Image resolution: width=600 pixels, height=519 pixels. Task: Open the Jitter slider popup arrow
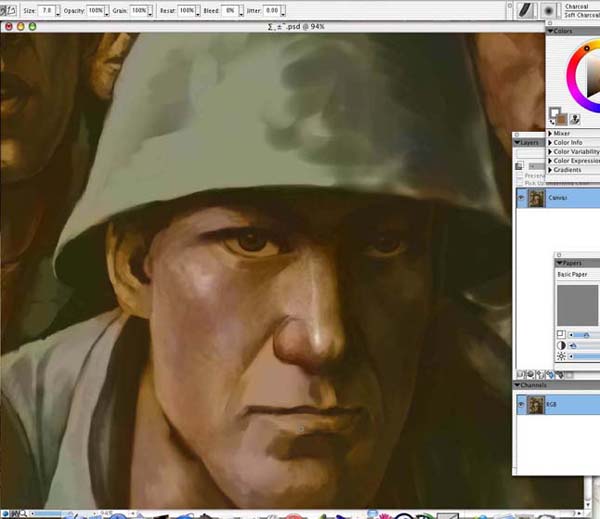283,11
